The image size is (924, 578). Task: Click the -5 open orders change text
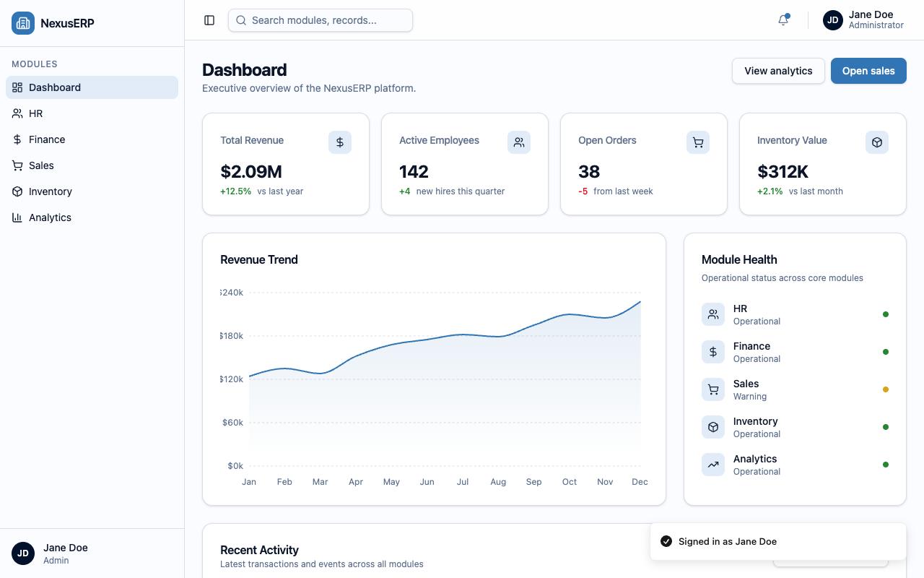coord(583,191)
